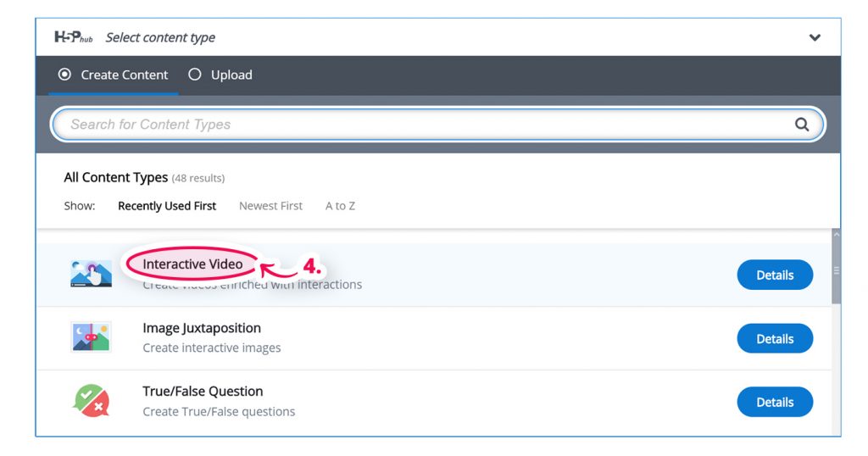Sort by Recently Used First
Viewport: 868px width, 456px height.
coord(167,206)
